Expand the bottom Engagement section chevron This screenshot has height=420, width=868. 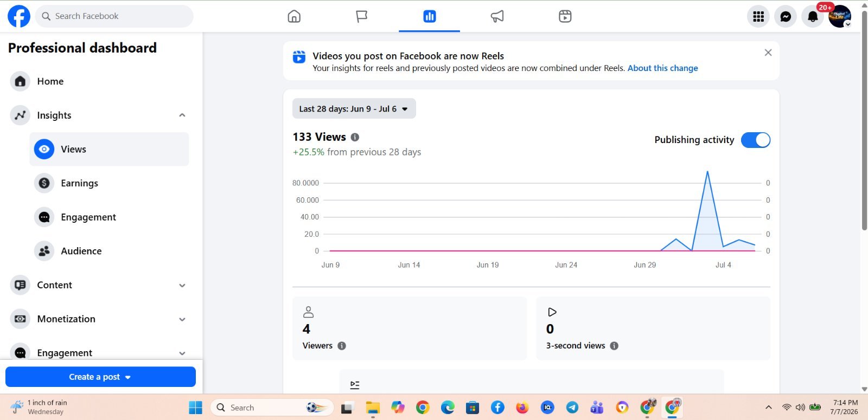click(182, 353)
